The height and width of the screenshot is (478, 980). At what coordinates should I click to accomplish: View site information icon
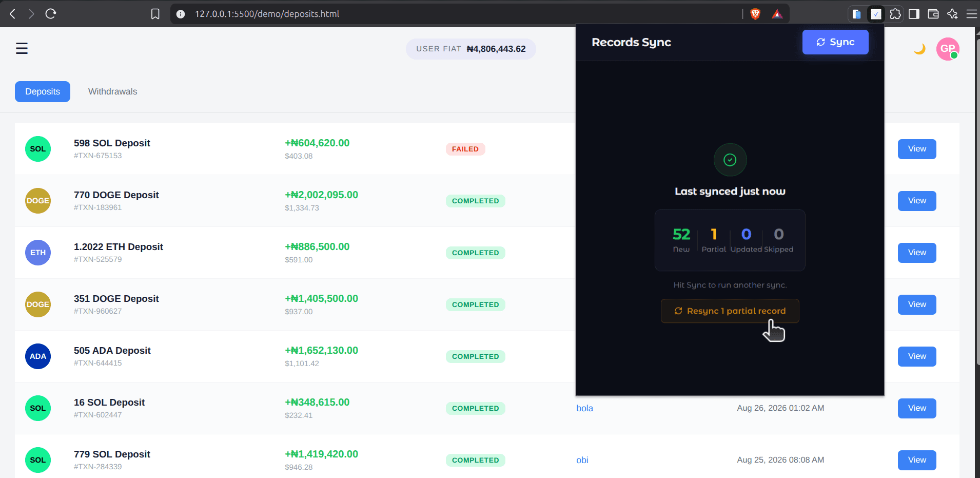click(181, 14)
